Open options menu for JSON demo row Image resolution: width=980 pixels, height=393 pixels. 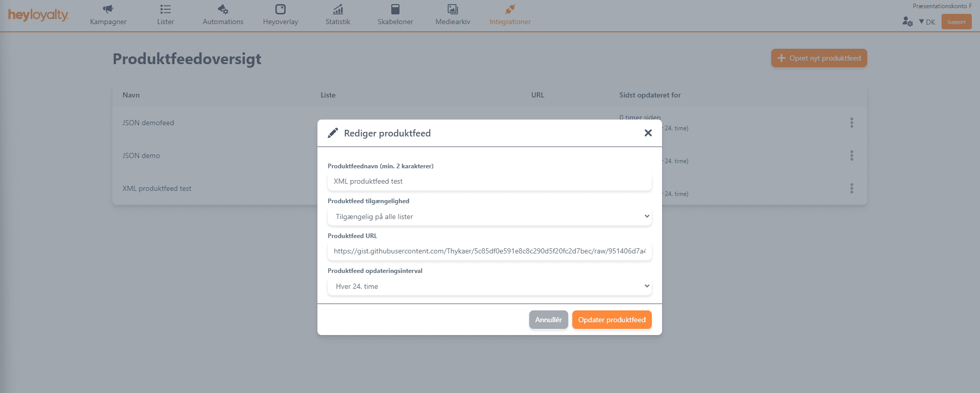[851, 155]
